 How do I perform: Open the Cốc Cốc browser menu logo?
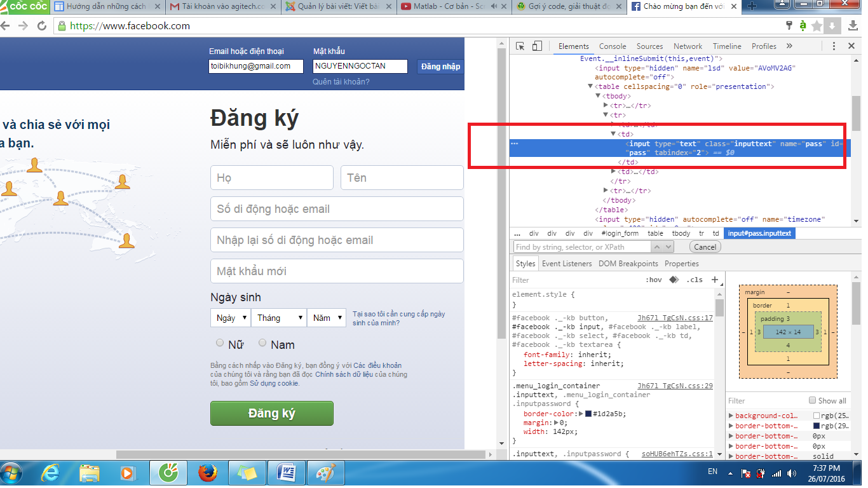(x=23, y=6)
